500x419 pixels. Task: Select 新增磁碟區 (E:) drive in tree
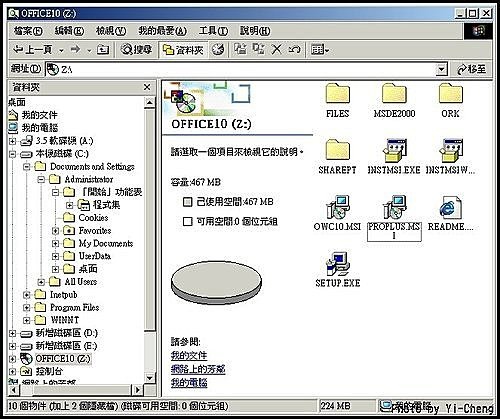coord(66,346)
